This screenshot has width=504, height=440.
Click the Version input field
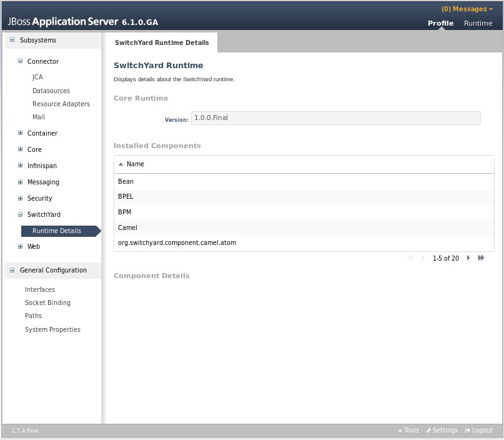pyautogui.click(x=336, y=118)
